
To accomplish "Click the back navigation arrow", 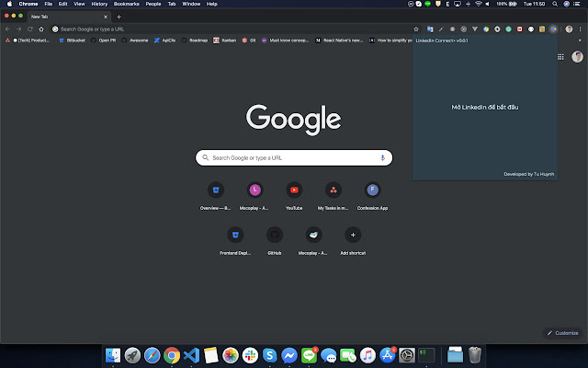I will point(7,29).
